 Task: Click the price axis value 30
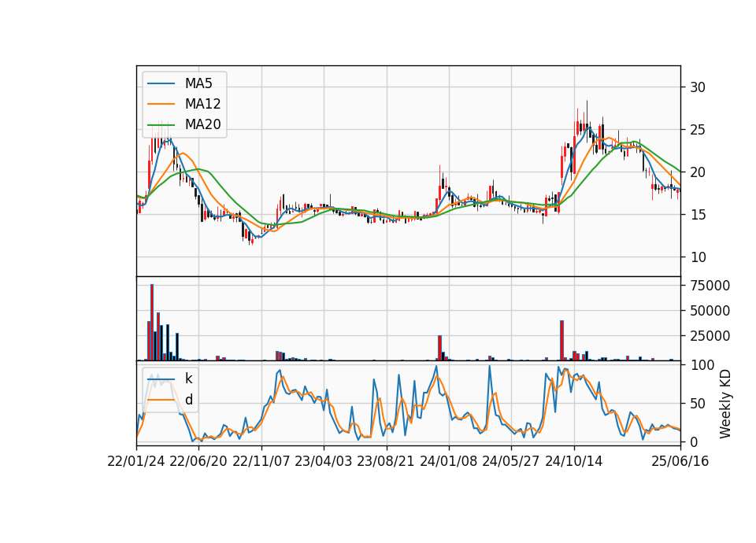point(698,87)
